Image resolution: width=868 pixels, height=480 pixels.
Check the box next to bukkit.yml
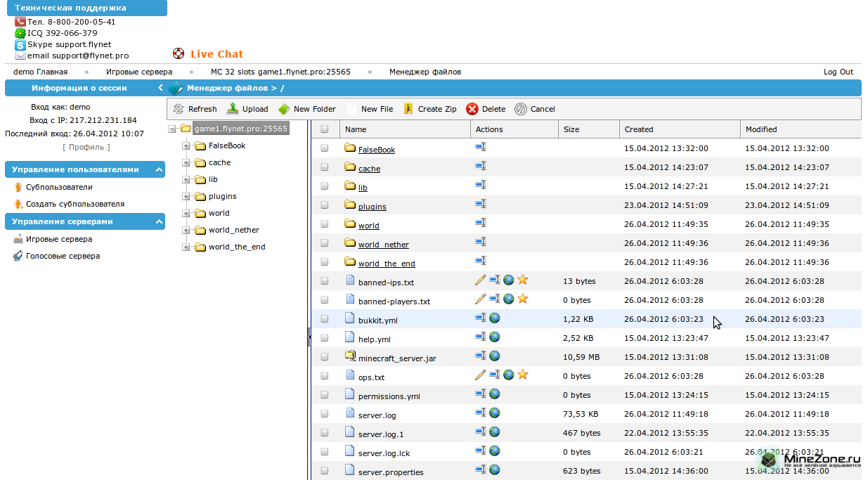pyautogui.click(x=325, y=319)
